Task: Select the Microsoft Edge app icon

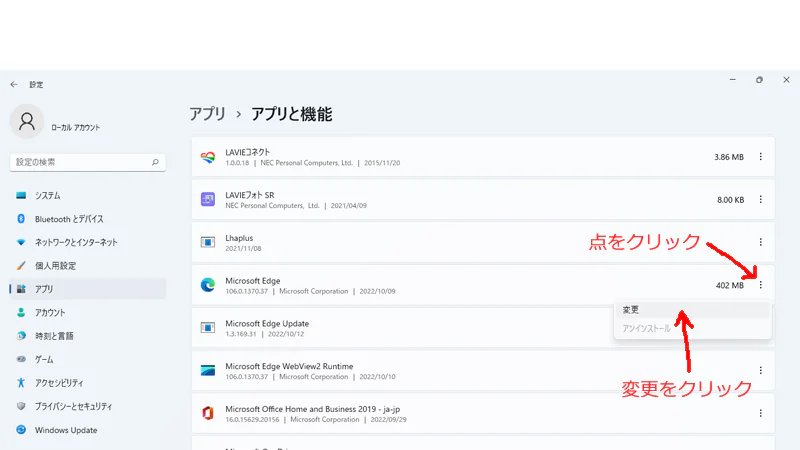Action: (x=208, y=285)
